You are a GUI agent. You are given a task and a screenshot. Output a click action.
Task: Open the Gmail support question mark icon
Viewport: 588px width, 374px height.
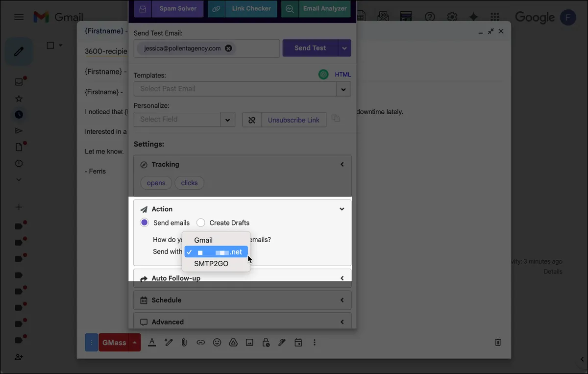[430, 17]
